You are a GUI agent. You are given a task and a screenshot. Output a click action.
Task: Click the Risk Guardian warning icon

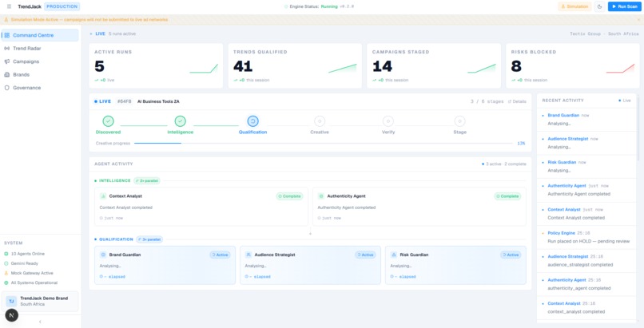click(393, 255)
